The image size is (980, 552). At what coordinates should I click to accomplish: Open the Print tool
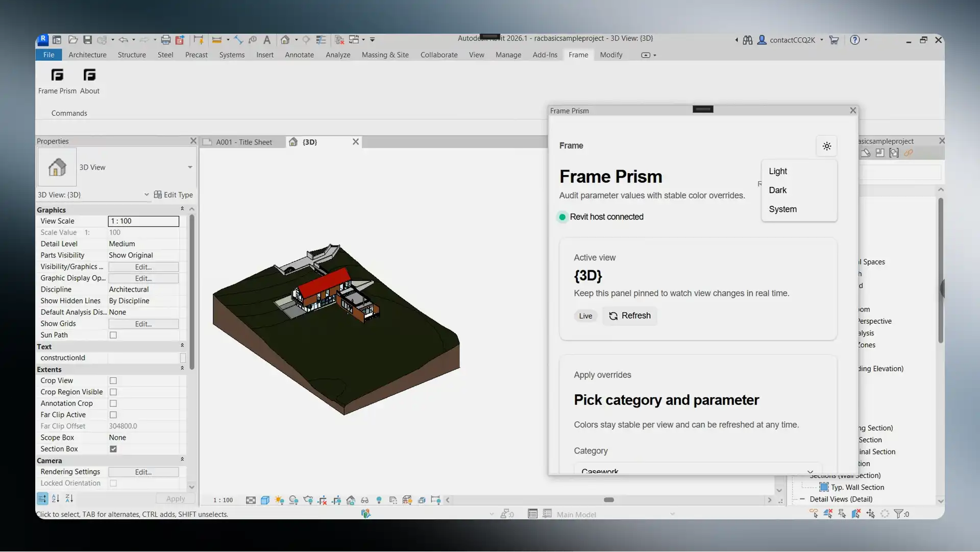(x=165, y=40)
